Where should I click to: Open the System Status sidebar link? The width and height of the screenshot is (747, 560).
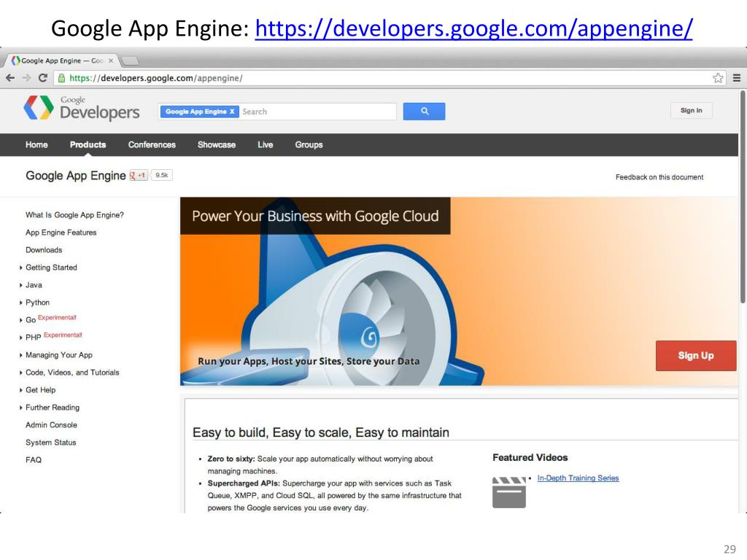click(51, 443)
